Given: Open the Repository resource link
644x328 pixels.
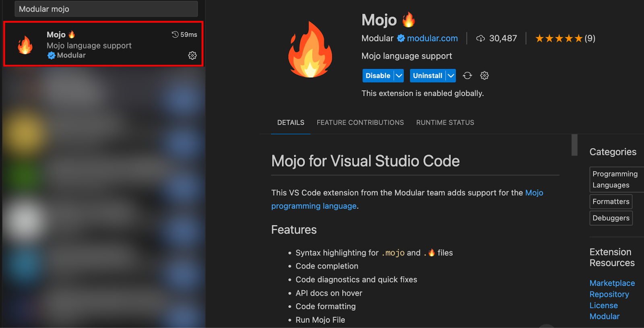Looking at the screenshot, I should [609, 295].
